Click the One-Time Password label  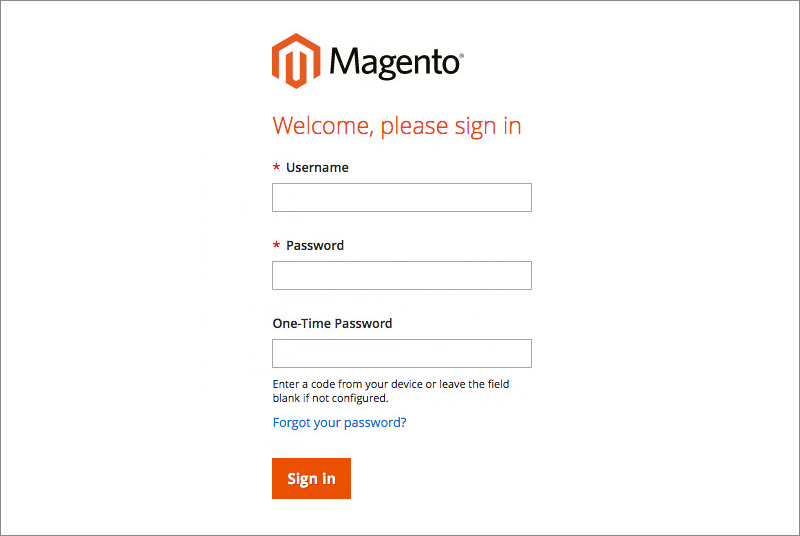click(332, 323)
